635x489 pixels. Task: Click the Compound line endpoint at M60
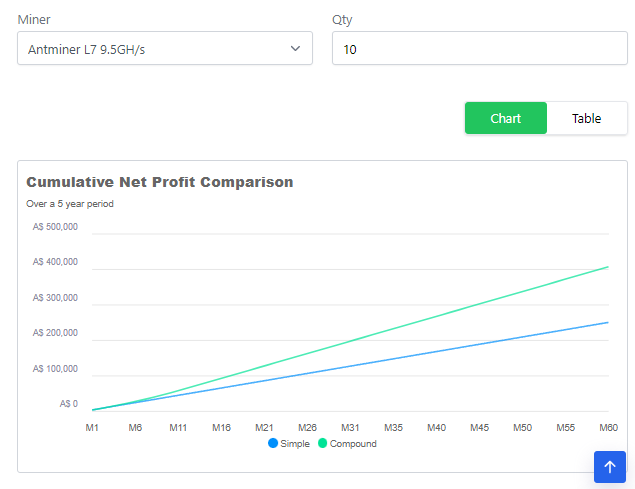point(608,267)
